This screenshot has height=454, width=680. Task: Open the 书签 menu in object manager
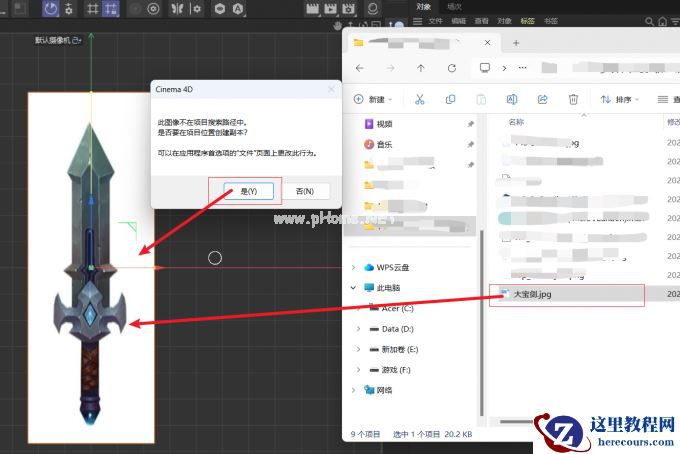point(551,21)
